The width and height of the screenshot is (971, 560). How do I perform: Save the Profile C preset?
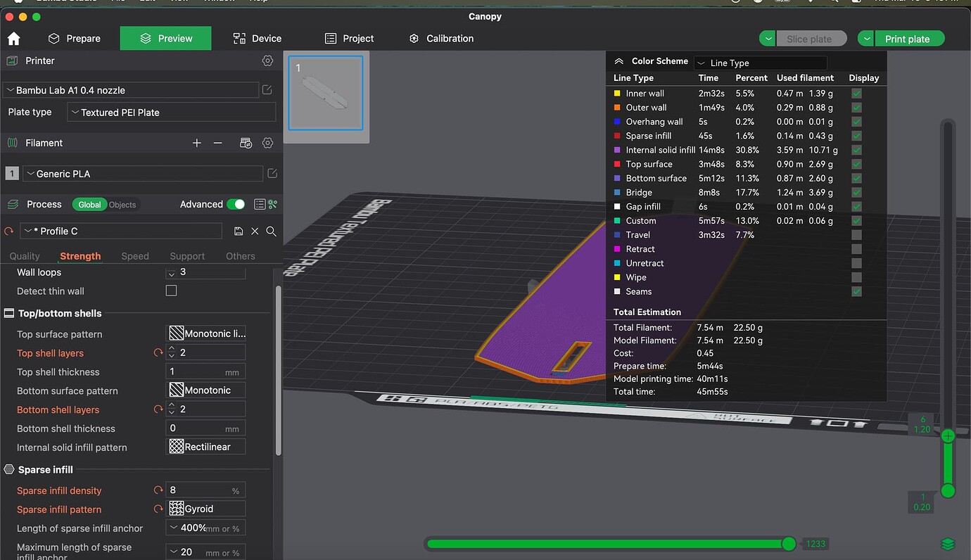[x=239, y=231]
